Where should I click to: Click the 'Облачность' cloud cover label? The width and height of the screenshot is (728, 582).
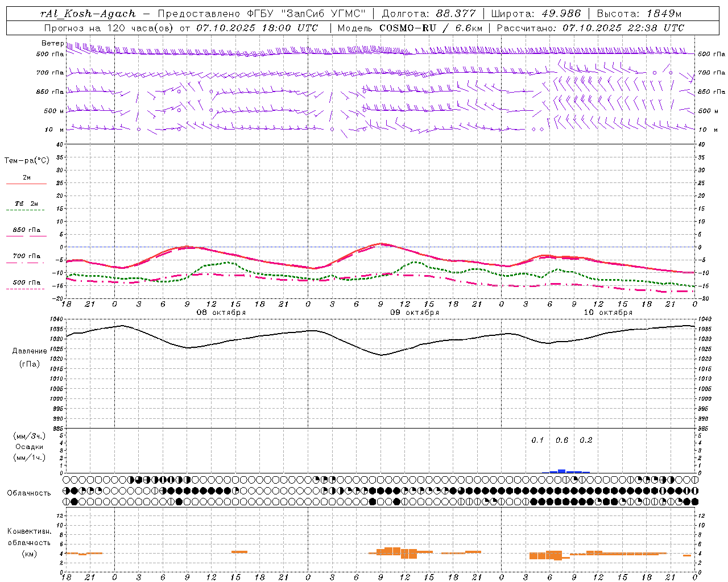click(x=29, y=493)
